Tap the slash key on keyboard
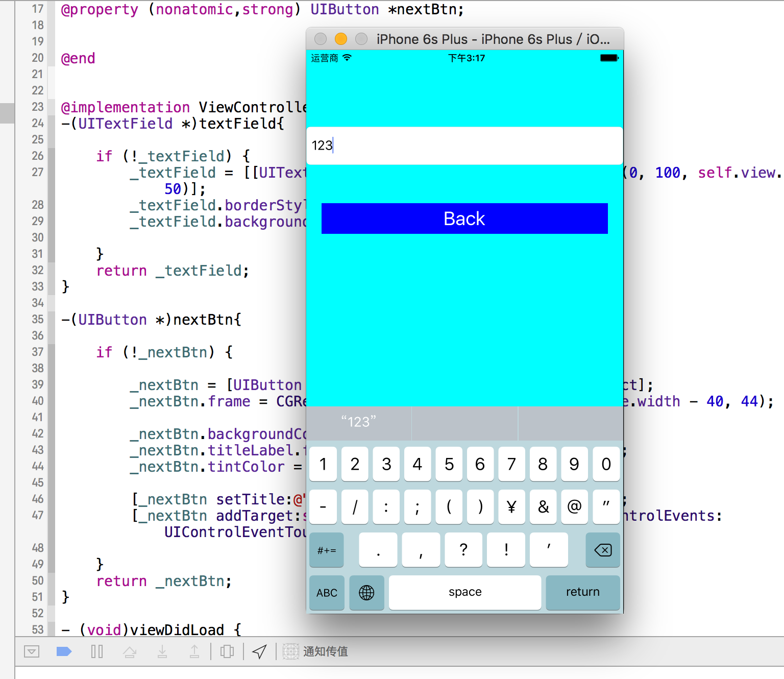This screenshot has height=679, width=784. [355, 507]
